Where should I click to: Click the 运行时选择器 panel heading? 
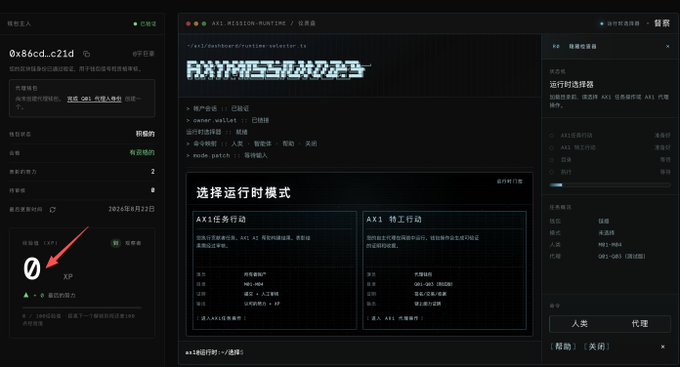point(572,84)
